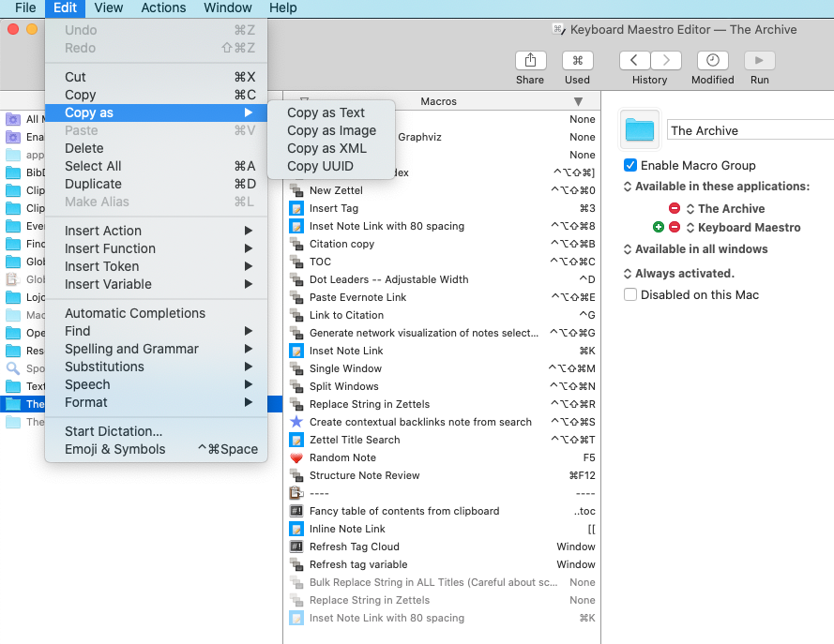The height and width of the screenshot is (644, 834).
Task: Select the Paste Evernote Link macro icon
Action: tap(296, 297)
